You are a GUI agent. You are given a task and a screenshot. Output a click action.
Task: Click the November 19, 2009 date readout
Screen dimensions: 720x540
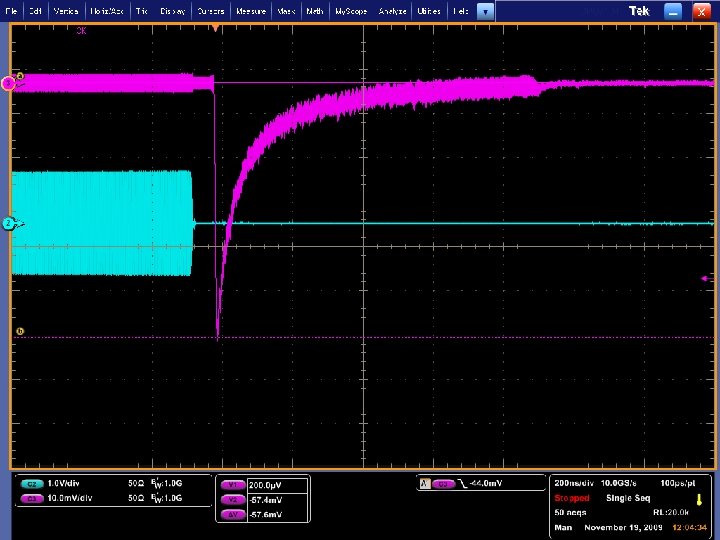tap(623, 528)
